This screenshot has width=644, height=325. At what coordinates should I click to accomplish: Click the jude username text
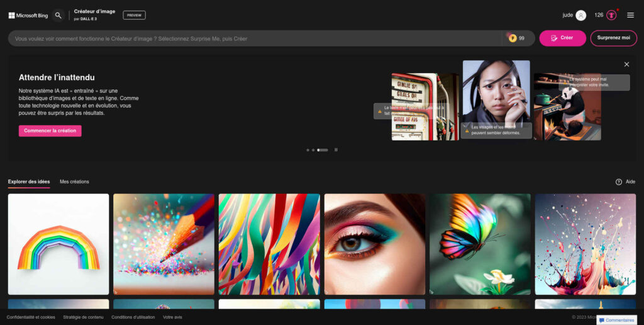(568, 15)
